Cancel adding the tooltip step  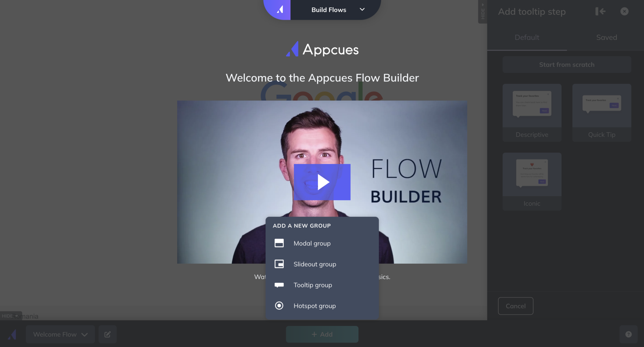click(x=515, y=306)
